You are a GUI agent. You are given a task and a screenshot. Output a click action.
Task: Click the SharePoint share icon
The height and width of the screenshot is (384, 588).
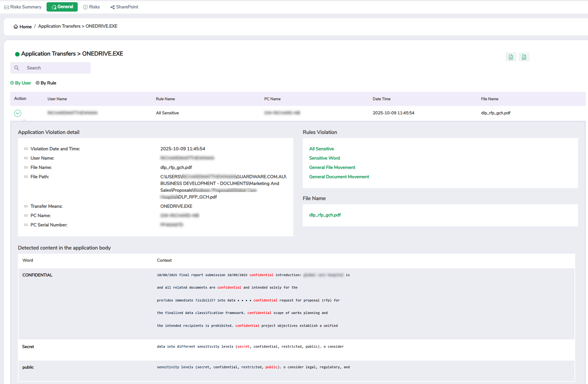click(x=112, y=7)
